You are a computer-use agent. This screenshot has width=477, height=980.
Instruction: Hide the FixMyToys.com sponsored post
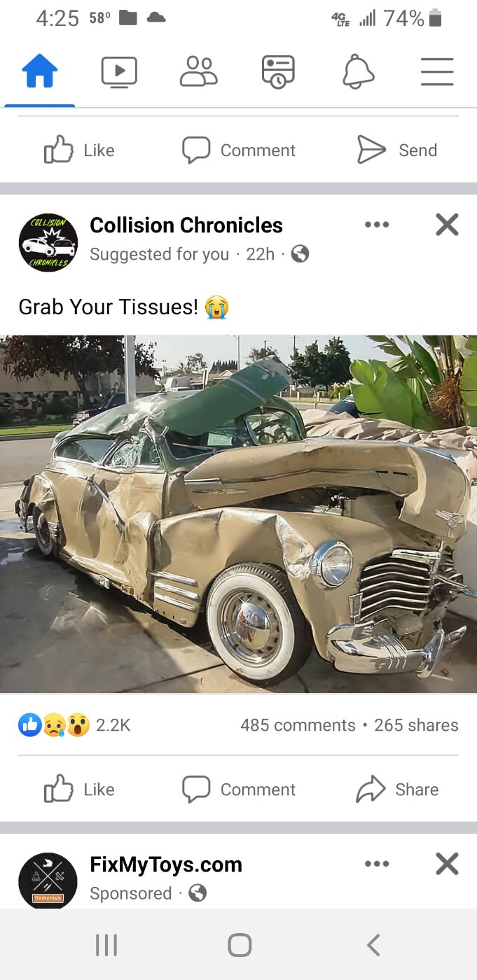click(447, 864)
